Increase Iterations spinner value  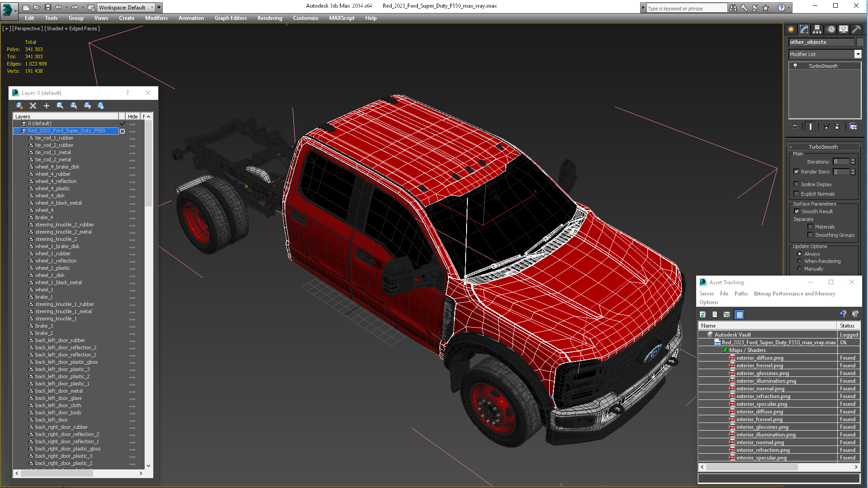[x=853, y=160]
